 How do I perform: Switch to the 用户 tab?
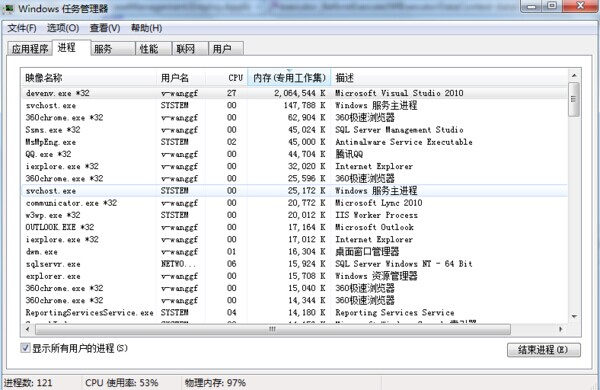pyautogui.click(x=226, y=49)
